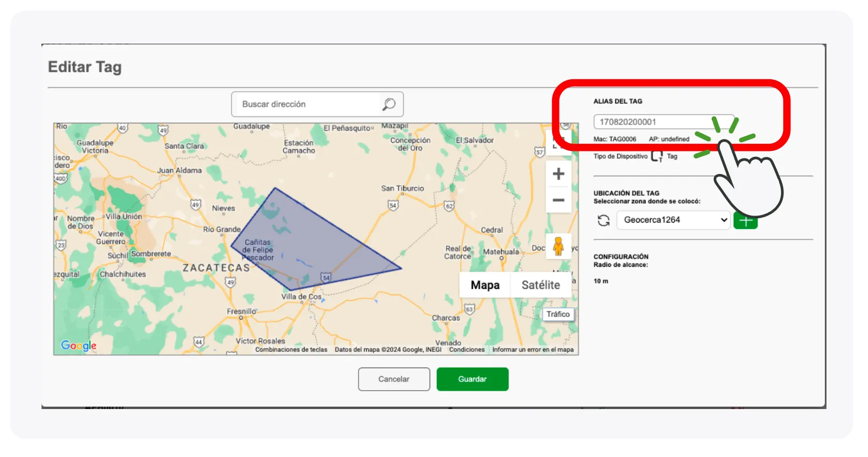Click the magnifier icon in the address search
This screenshot has width=868, height=457.
click(x=389, y=104)
